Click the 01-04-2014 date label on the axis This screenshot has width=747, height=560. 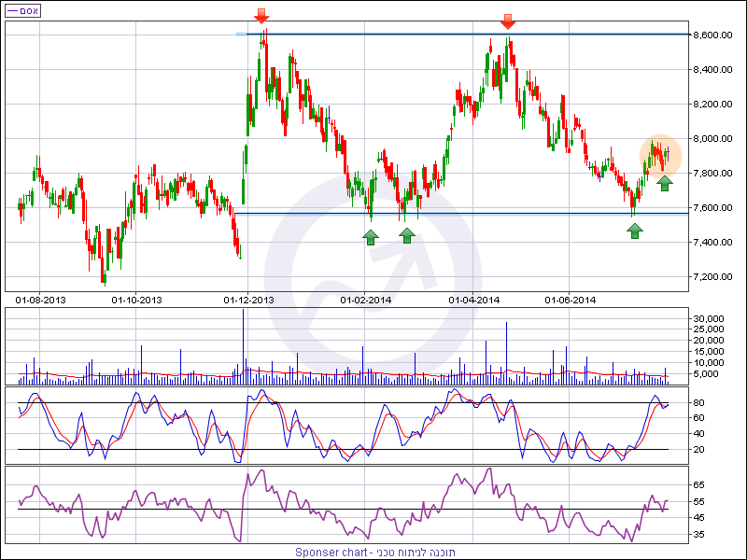coord(474,300)
